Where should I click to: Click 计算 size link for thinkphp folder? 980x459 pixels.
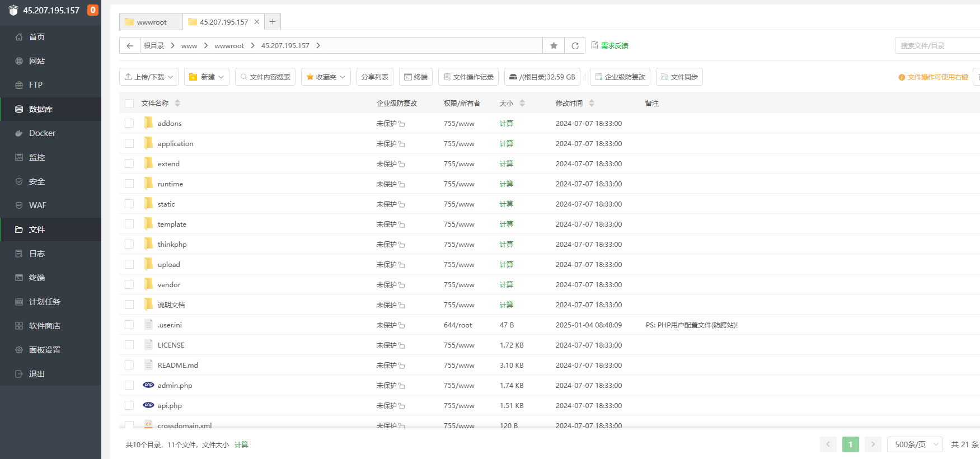tap(506, 245)
